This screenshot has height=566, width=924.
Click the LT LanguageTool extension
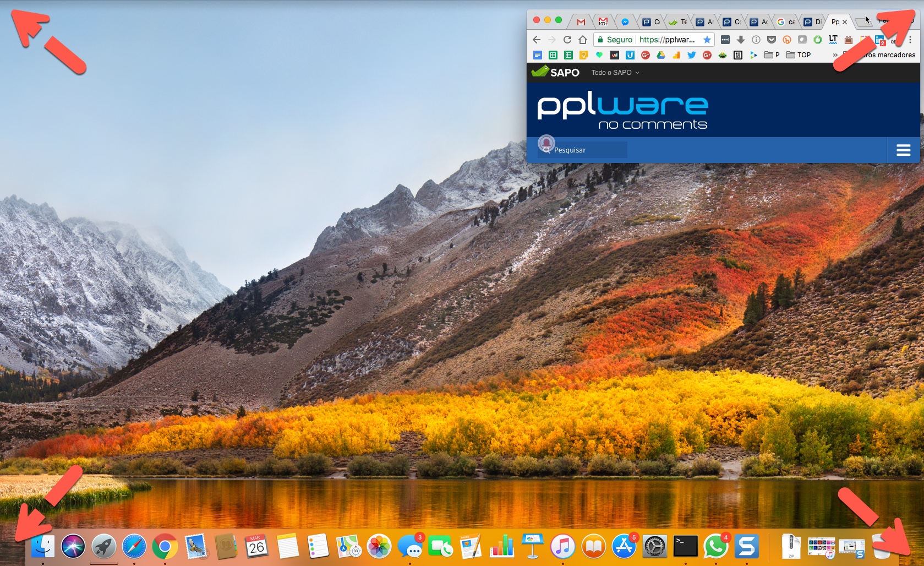tap(833, 40)
